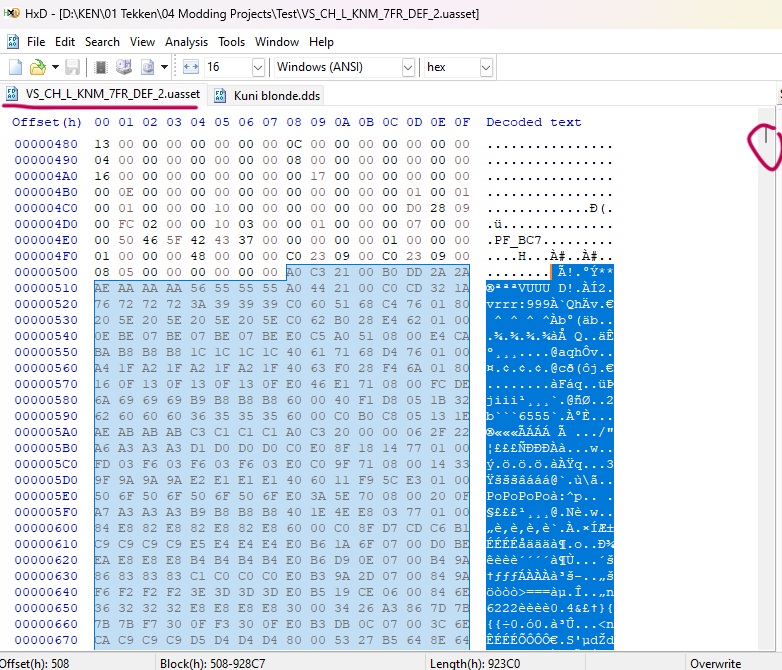Image resolution: width=782 pixels, height=670 pixels.
Task: Click status bar Offset(h): 508
Action: (36, 664)
